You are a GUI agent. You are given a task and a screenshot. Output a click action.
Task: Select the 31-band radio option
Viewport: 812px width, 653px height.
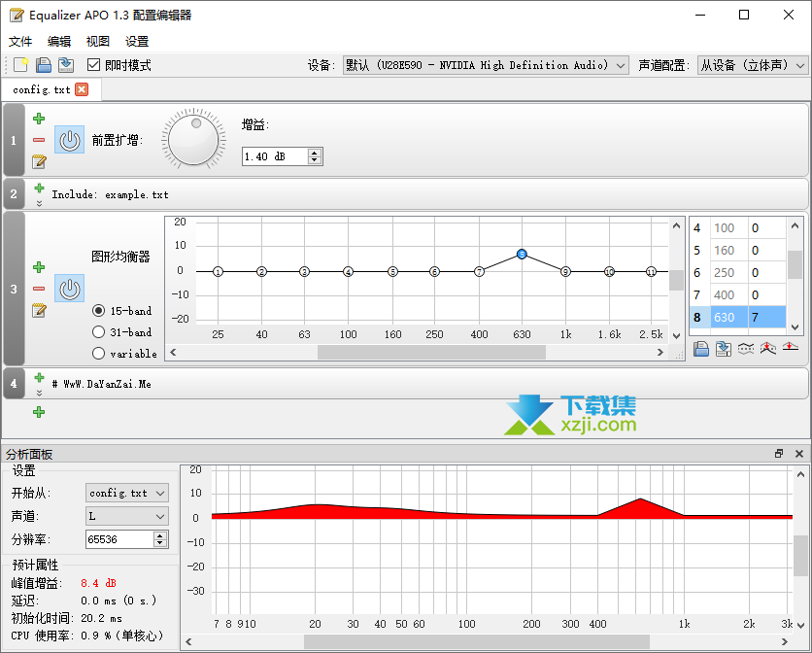tap(98, 332)
